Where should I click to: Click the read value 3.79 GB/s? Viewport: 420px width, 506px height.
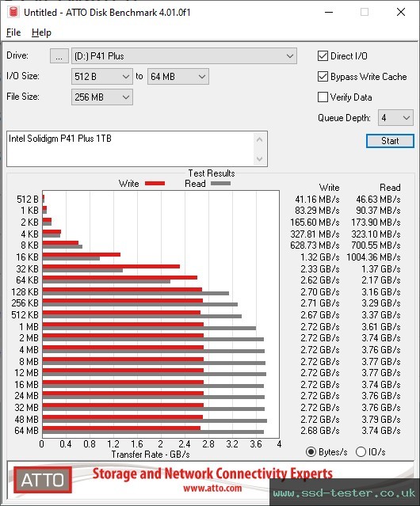(381, 419)
